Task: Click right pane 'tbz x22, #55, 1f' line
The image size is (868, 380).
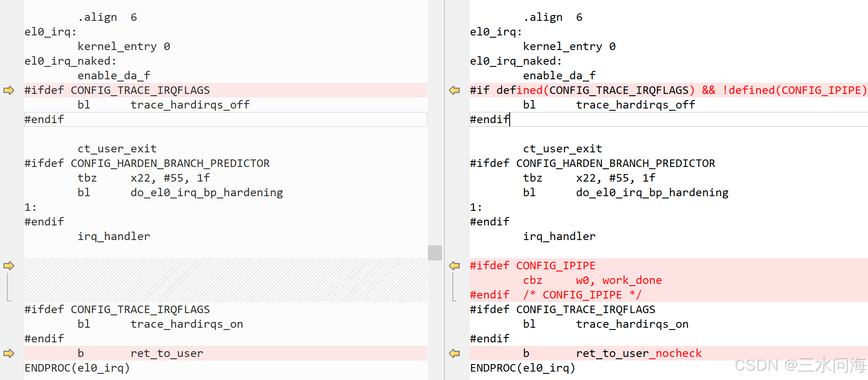Action: 589,178
